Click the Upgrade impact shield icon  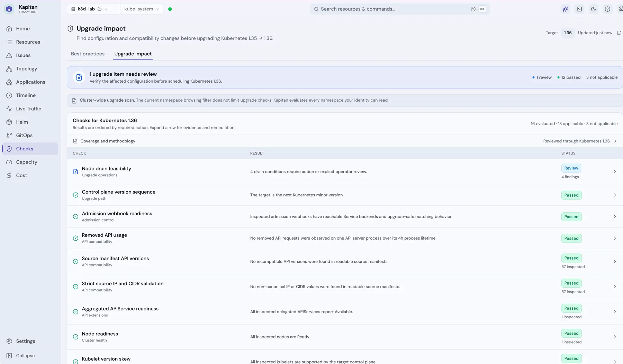click(70, 29)
